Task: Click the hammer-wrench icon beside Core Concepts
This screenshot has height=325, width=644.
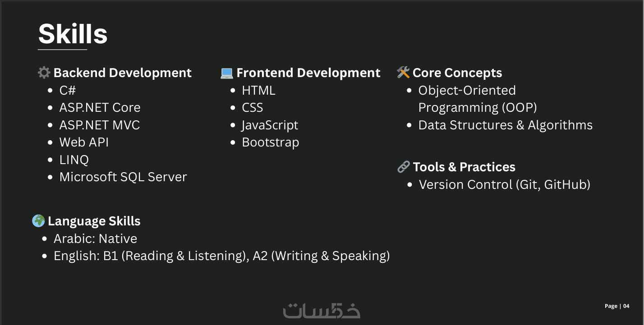Action: 403,73
